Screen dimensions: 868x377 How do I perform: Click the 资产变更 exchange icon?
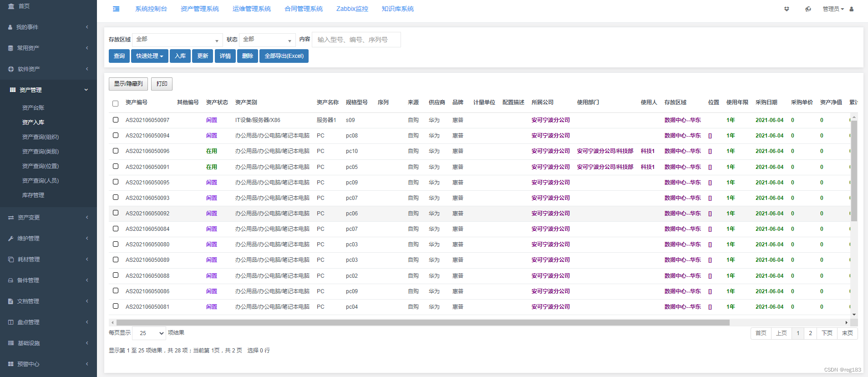pyautogui.click(x=11, y=218)
